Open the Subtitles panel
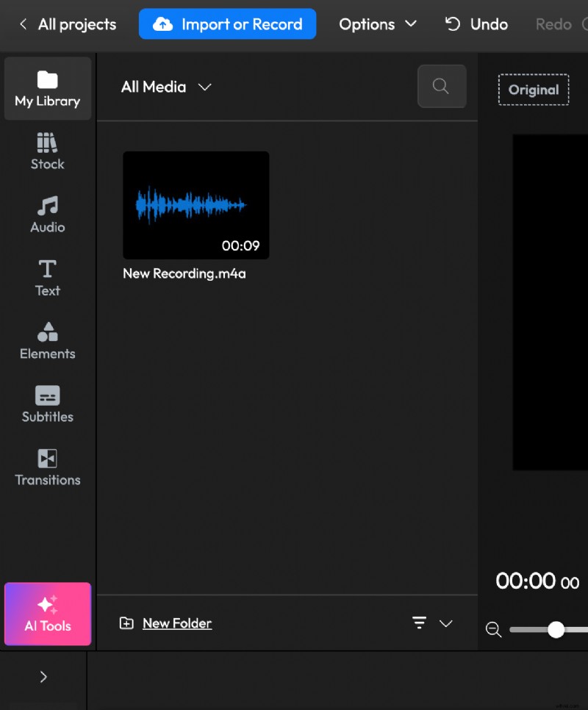This screenshot has width=588, height=710. coord(47,405)
